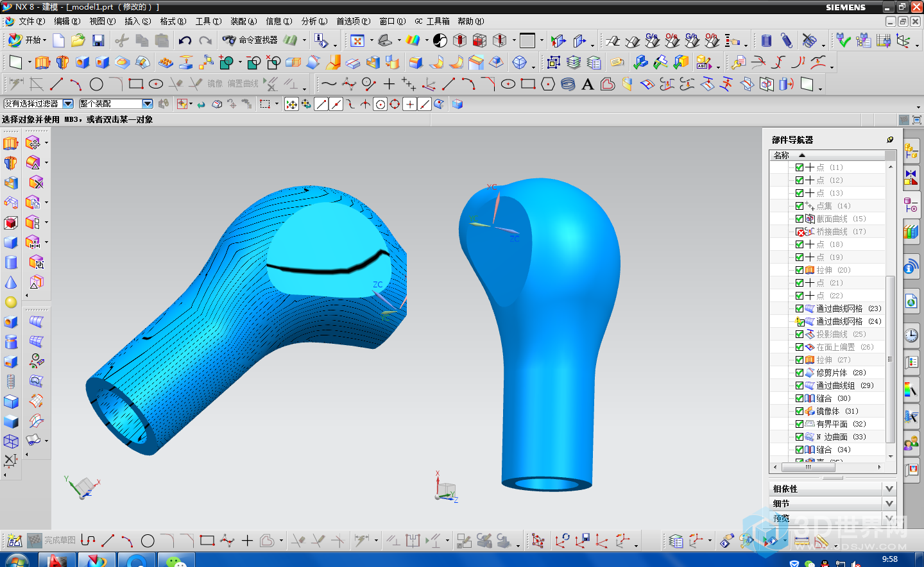Click the navigator vertical scrollbar

click(x=890, y=359)
